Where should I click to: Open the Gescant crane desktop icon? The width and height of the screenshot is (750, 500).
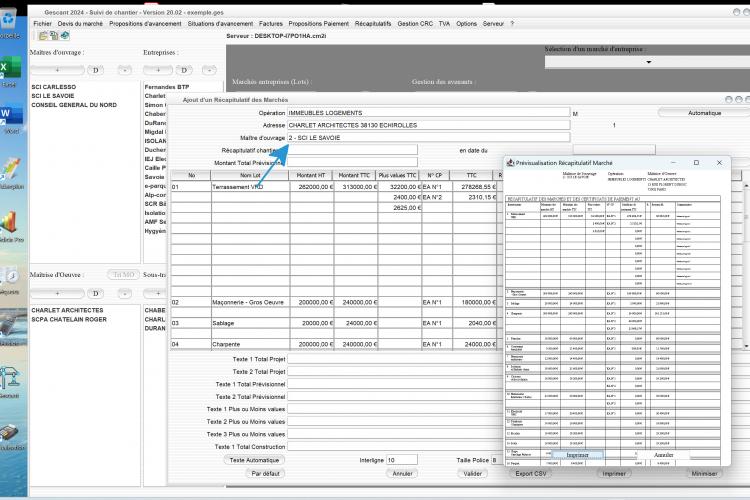click(10, 380)
